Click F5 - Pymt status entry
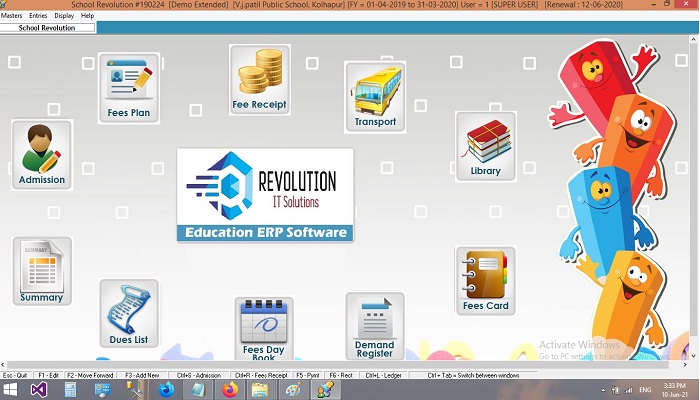700x400 pixels. tap(308, 375)
